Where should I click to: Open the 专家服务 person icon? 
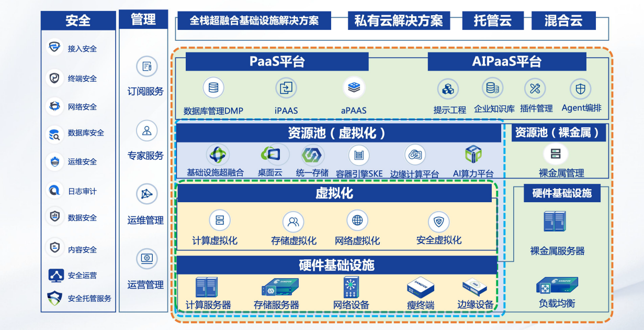click(146, 131)
